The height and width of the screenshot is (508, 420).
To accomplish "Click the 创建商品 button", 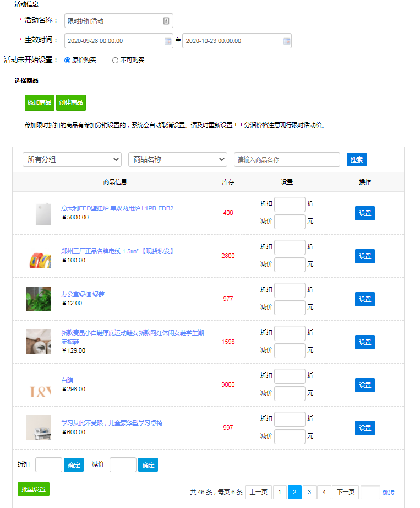I will 71,102.
